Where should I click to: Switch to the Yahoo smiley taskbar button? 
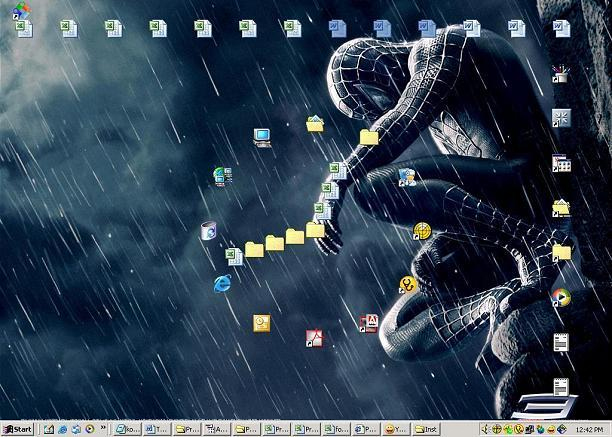[396, 429]
